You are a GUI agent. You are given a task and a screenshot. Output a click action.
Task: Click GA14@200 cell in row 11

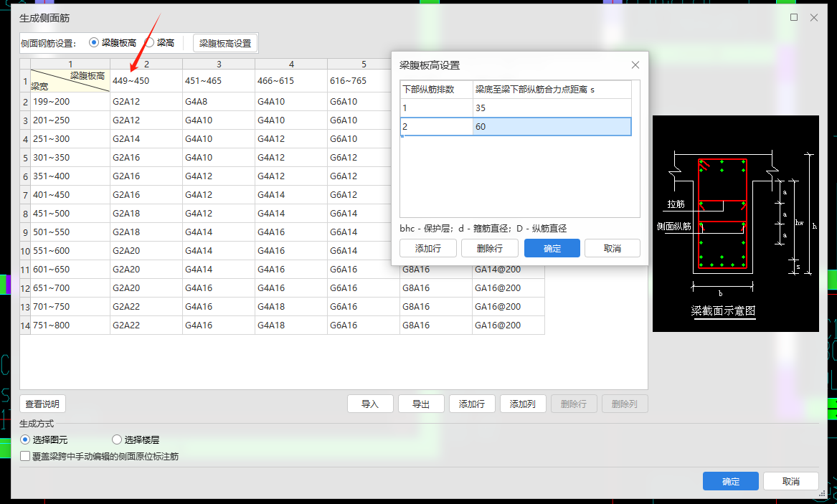click(x=509, y=270)
